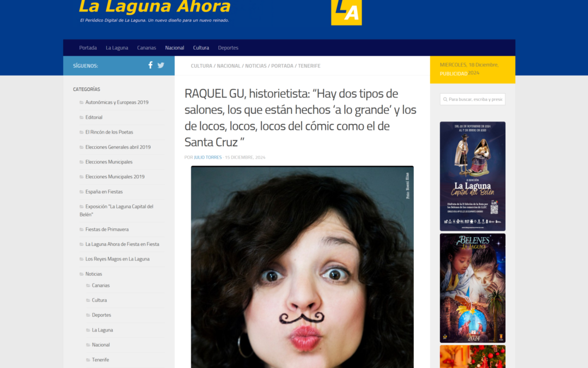Open Canarias subcategory under Noticias

[x=101, y=285]
